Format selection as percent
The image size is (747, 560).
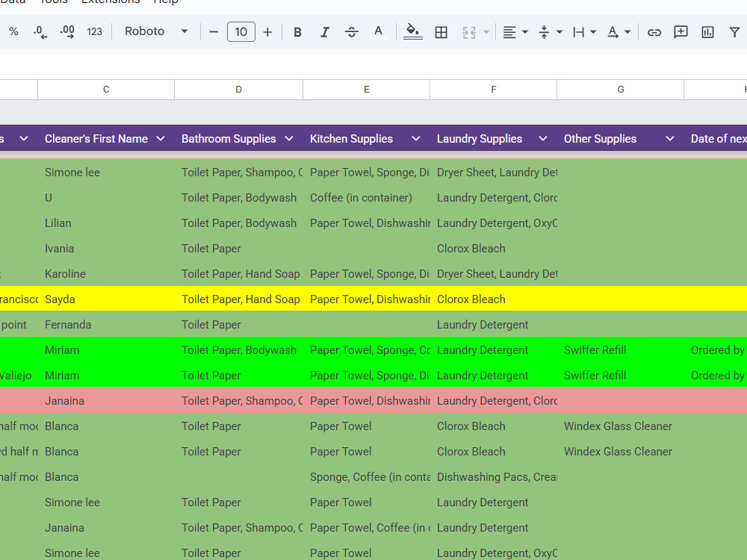point(13,32)
